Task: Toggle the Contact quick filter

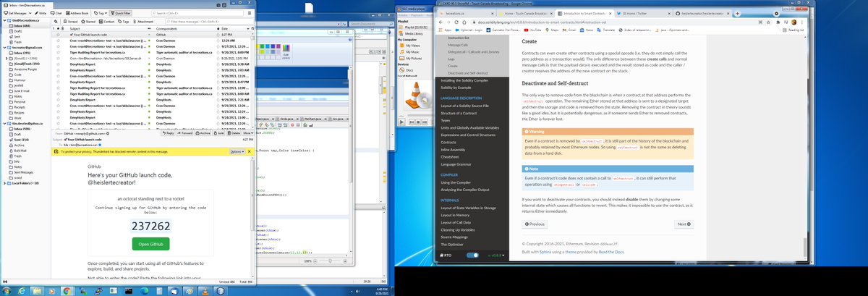Action: click(x=106, y=22)
